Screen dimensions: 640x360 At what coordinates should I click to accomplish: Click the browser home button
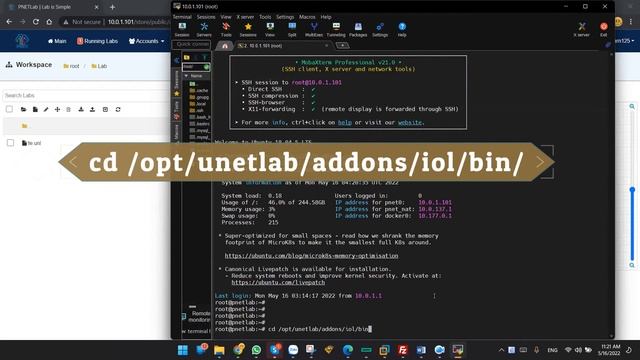(x=49, y=22)
